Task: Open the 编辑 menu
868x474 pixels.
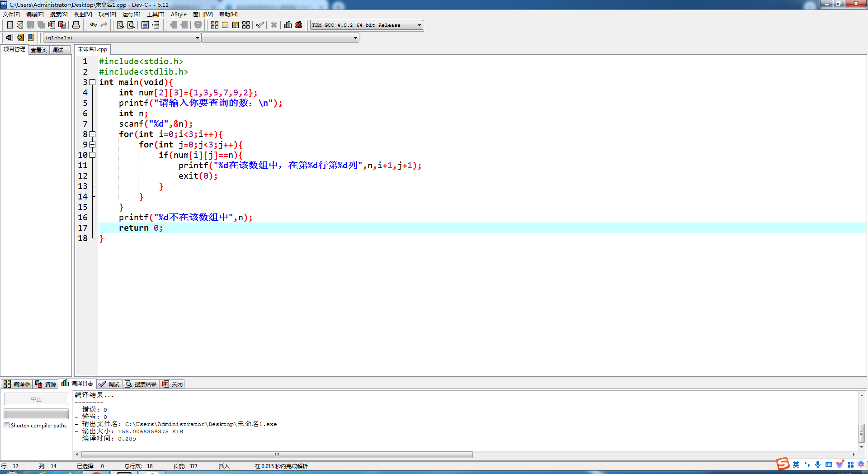Action: click(x=35, y=14)
